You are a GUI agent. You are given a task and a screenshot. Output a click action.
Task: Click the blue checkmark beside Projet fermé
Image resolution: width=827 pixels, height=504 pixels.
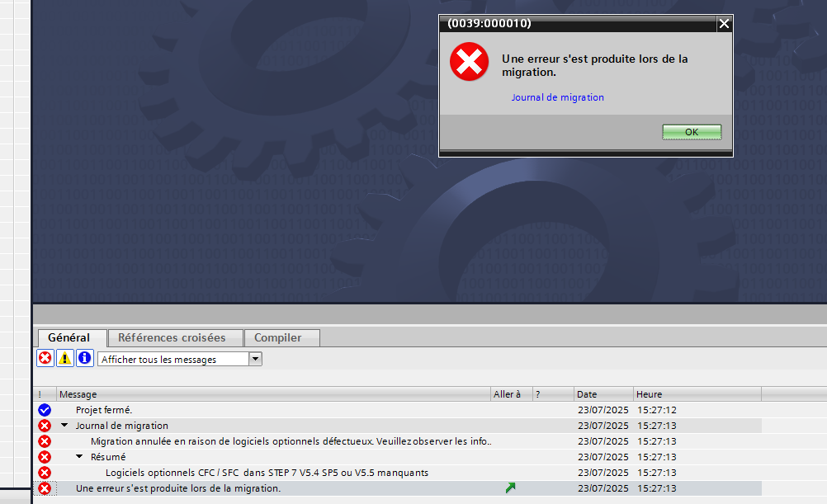[x=45, y=410]
